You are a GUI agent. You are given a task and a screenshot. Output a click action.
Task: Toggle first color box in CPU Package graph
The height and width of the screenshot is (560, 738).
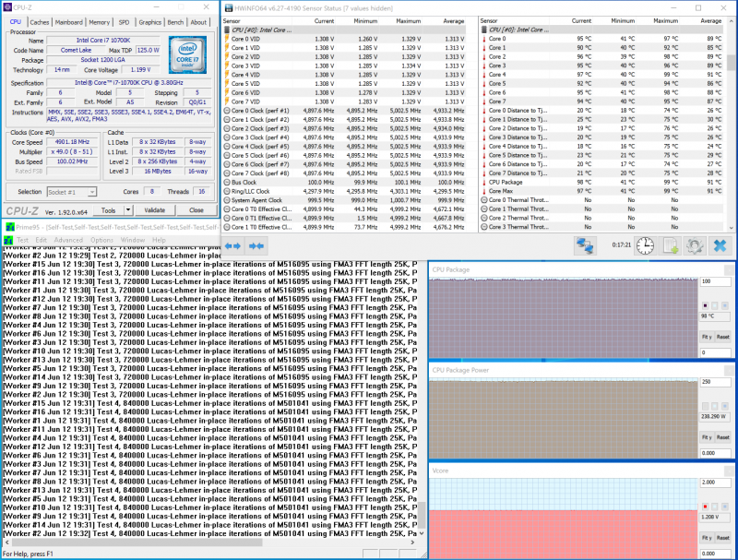click(x=706, y=305)
